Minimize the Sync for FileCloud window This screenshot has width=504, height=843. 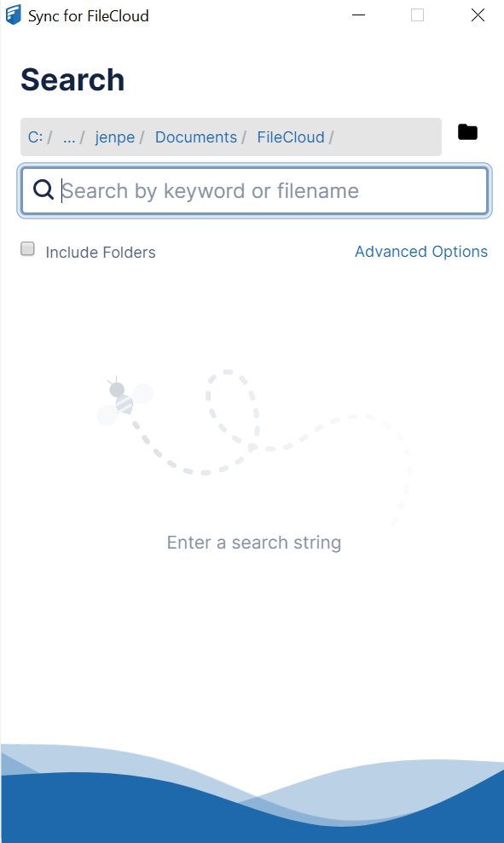click(358, 15)
